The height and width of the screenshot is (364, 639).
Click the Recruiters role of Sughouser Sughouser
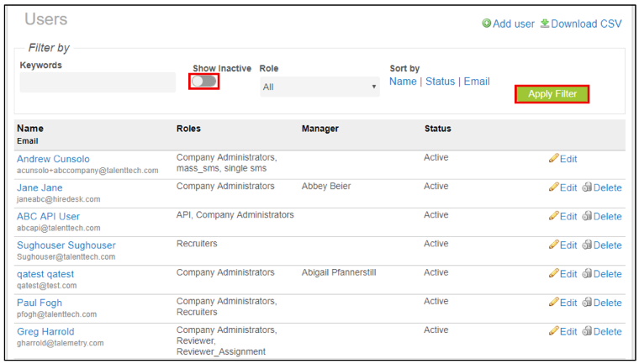tap(197, 244)
